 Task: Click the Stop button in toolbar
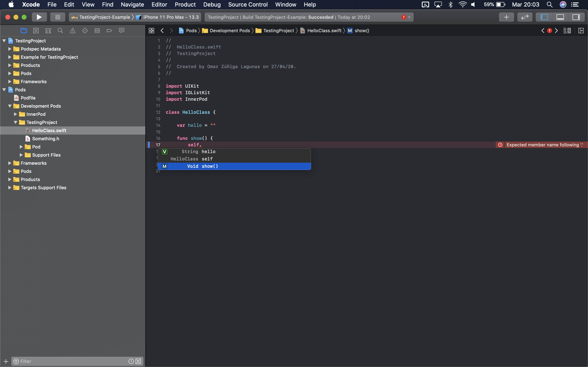(x=58, y=17)
